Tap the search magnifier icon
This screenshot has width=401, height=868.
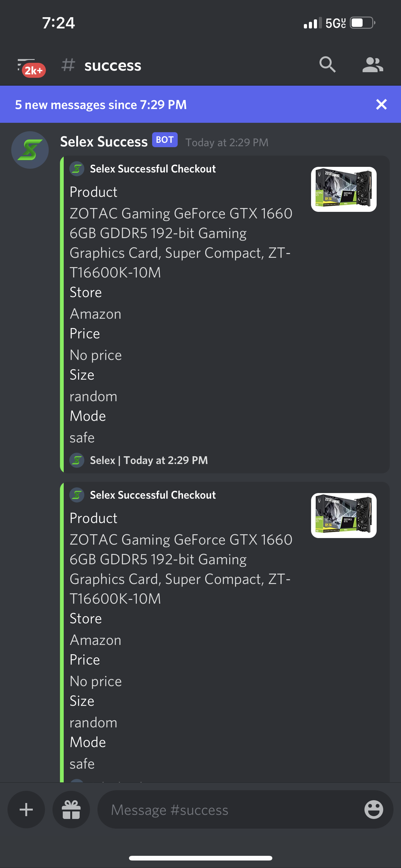coord(327,65)
